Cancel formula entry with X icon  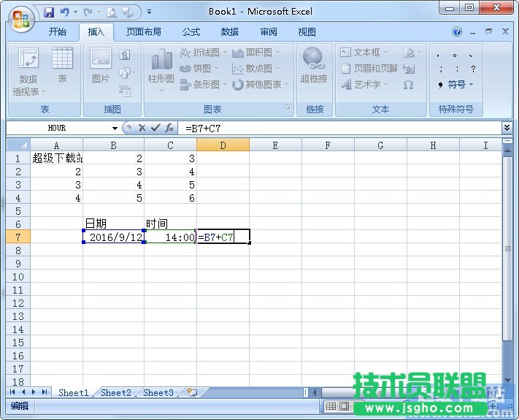coord(143,128)
